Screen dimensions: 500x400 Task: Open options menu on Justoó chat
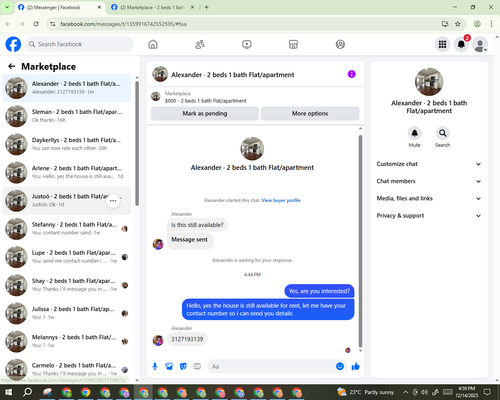(113, 201)
